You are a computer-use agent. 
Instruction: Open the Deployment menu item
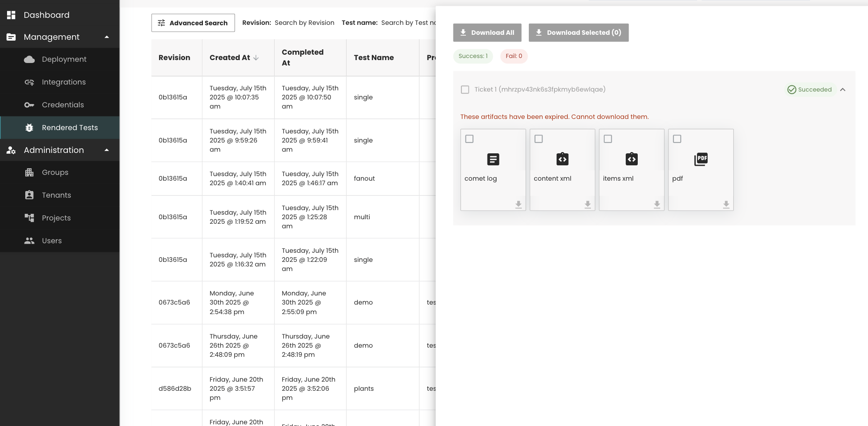pyautogui.click(x=64, y=59)
